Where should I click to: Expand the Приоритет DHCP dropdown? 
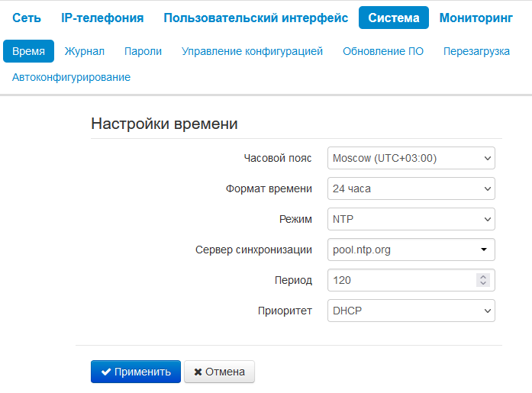coord(411,311)
